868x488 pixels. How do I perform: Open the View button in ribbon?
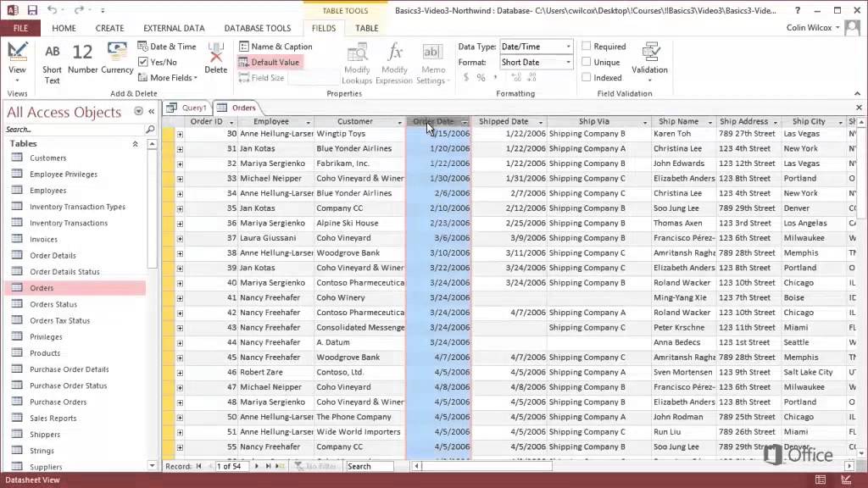17,63
